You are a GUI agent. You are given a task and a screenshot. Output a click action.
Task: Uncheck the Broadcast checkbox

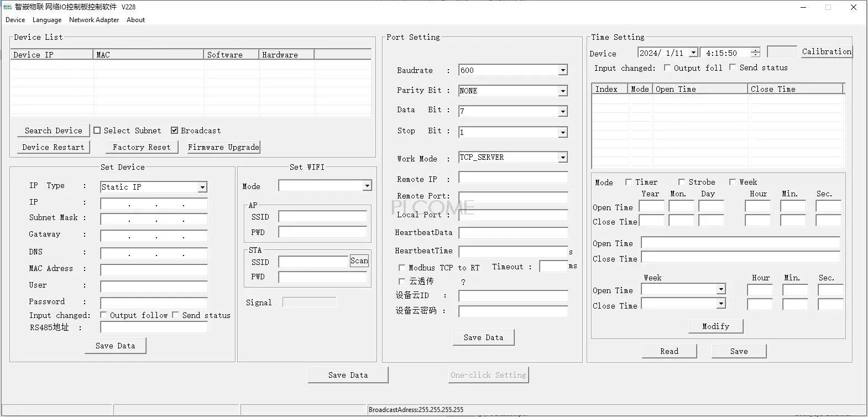(x=174, y=131)
